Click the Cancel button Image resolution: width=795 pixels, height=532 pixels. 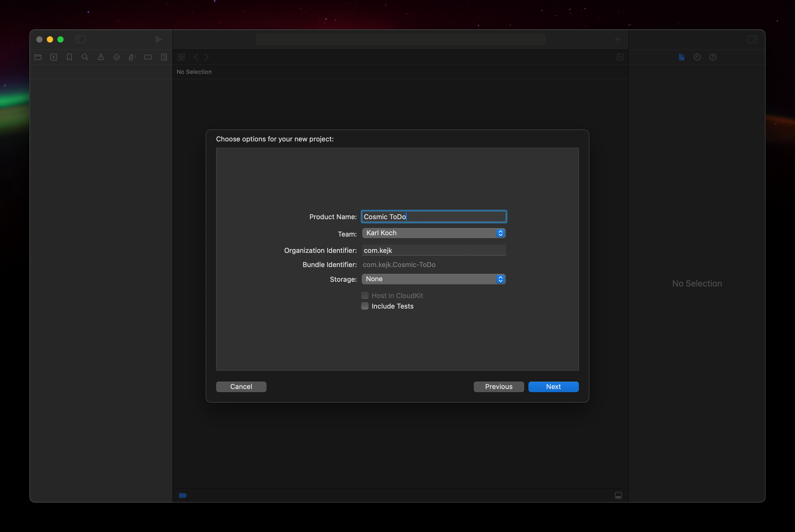click(x=241, y=387)
